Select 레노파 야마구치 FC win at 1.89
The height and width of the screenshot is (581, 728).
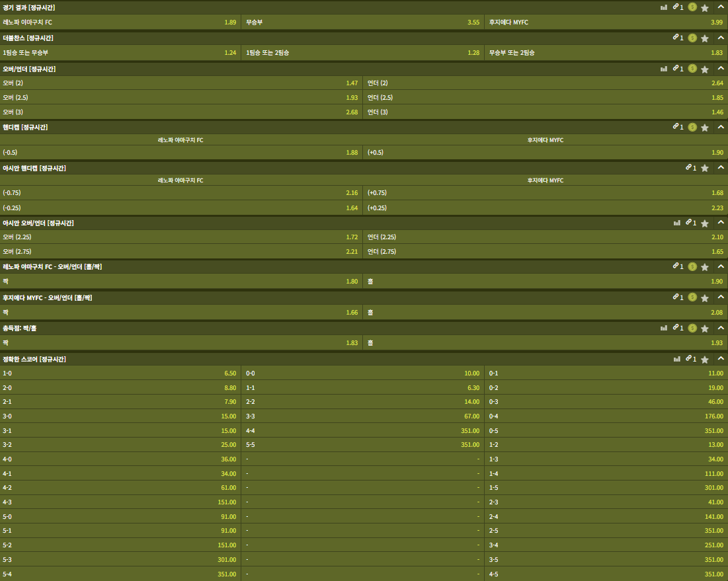[x=120, y=22]
